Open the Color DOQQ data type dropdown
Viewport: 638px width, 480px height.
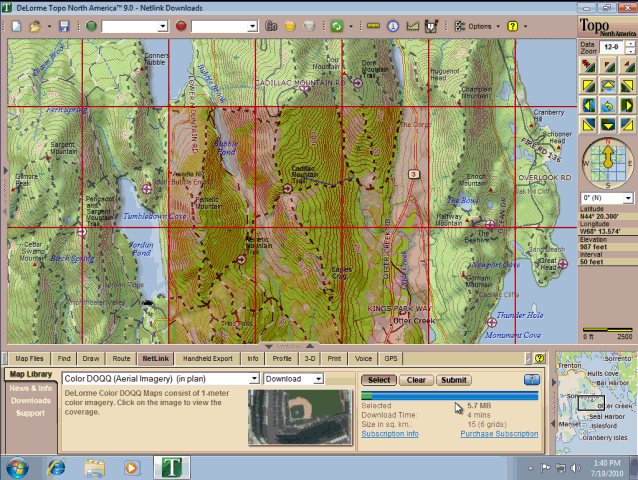[x=254, y=379]
